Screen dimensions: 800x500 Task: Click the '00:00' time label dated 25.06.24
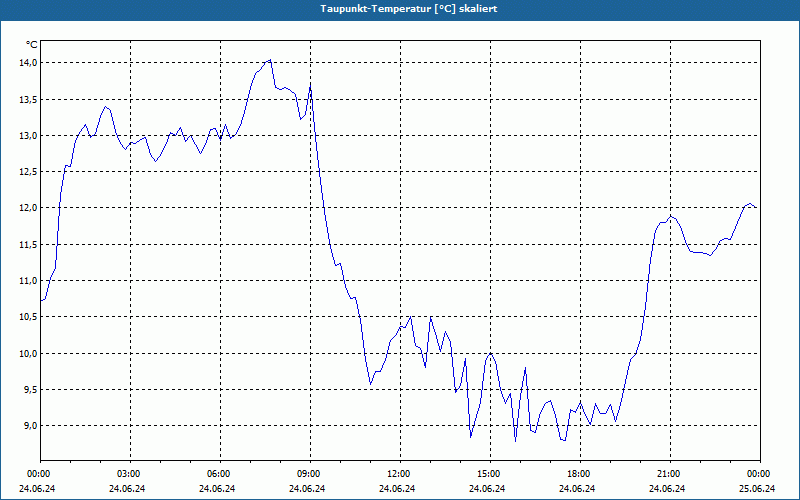point(757,474)
